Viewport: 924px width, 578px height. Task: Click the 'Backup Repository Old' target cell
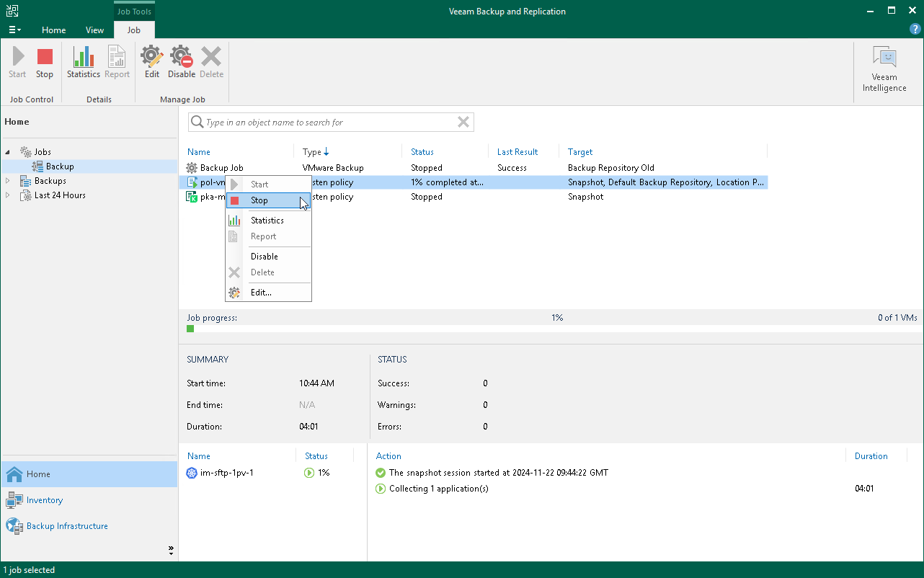coord(611,168)
